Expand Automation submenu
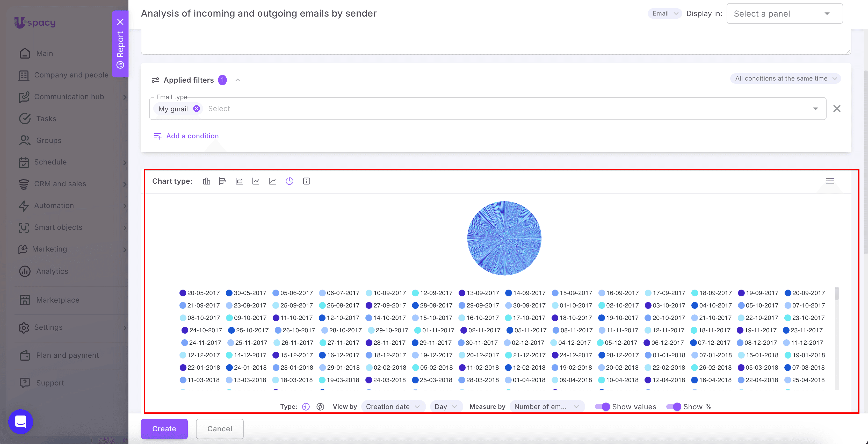This screenshot has height=444, width=868. click(125, 206)
